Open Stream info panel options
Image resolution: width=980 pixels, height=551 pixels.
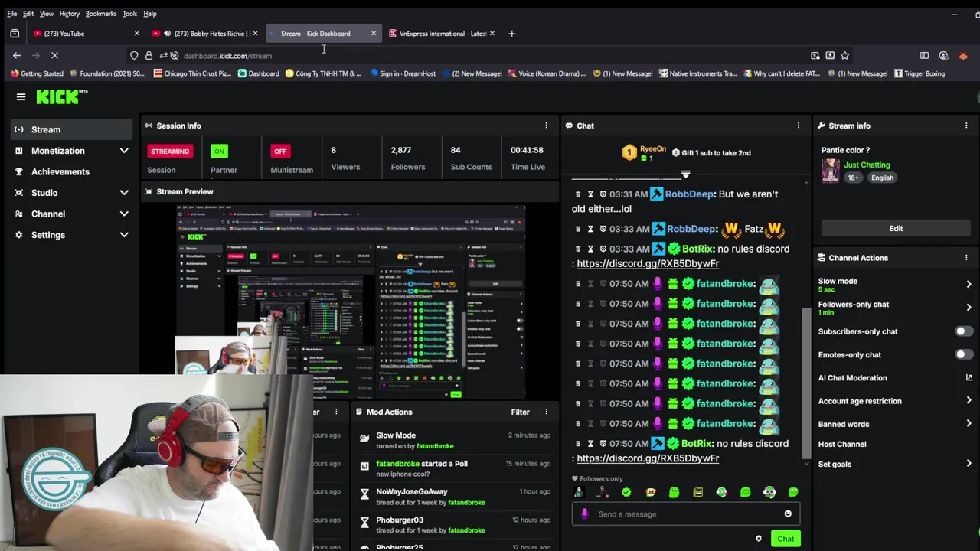pyautogui.click(x=966, y=126)
